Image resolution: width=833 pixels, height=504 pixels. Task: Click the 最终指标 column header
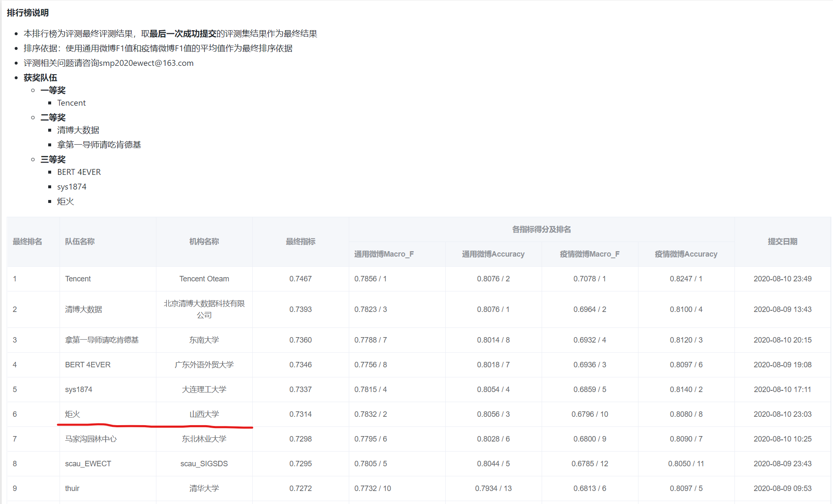pos(300,242)
